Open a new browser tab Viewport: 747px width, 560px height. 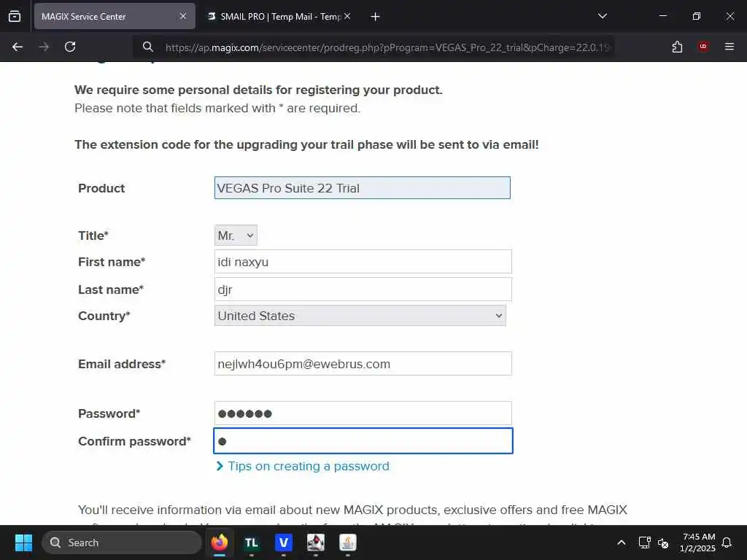click(x=375, y=17)
